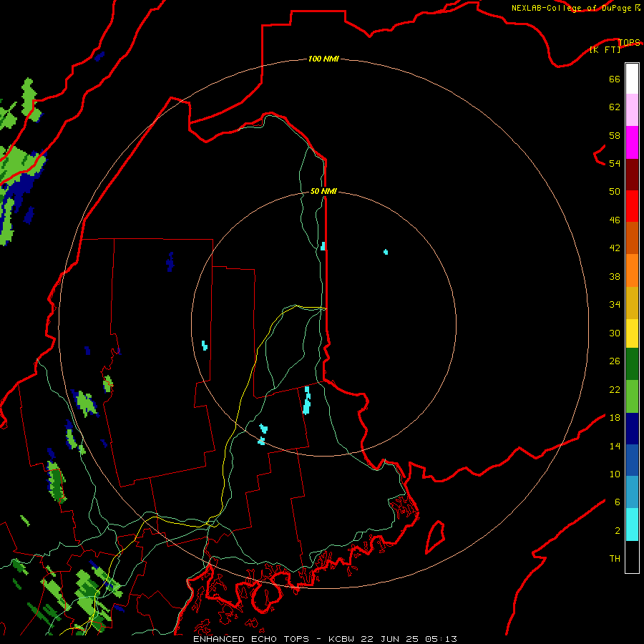The image size is (644, 644).
Task: Click the dark green swatch between 26 and 30
Action: (x=632, y=364)
